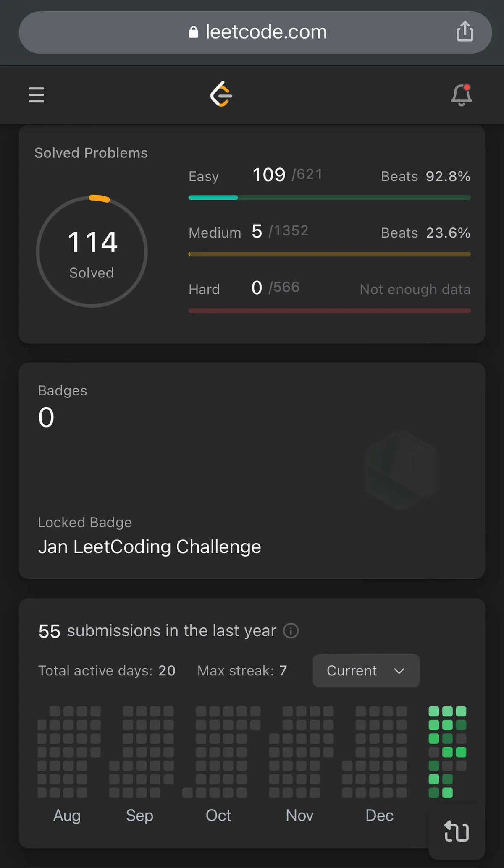Screen dimensions: 504x868
Task: Click the Medium yellow progress bar
Action: coord(329,254)
